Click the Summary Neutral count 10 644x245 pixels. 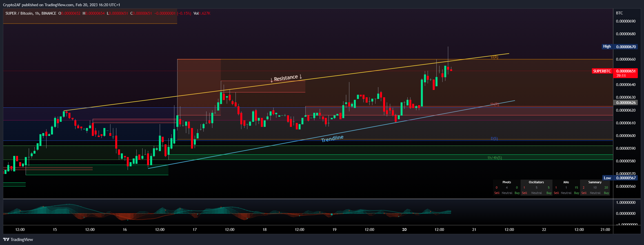pyautogui.click(x=595, y=187)
